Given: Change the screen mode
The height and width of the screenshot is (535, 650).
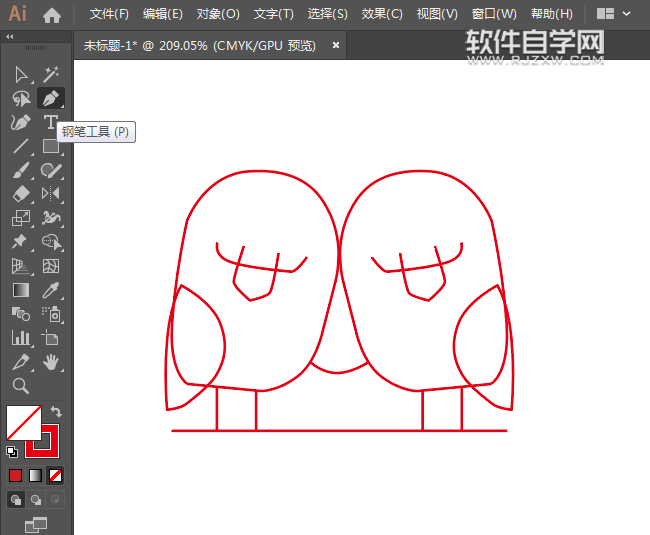Looking at the screenshot, I should tap(36, 525).
